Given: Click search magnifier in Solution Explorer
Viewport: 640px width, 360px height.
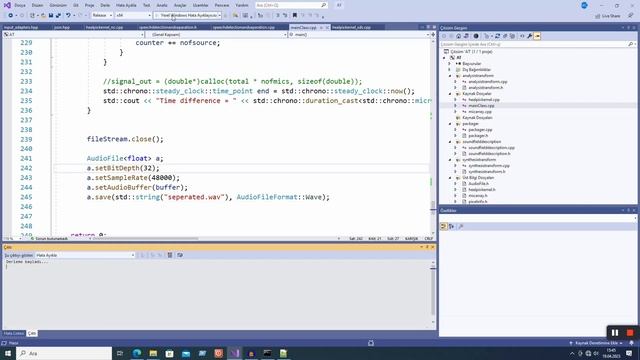Looking at the screenshot, I should click(631, 44).
